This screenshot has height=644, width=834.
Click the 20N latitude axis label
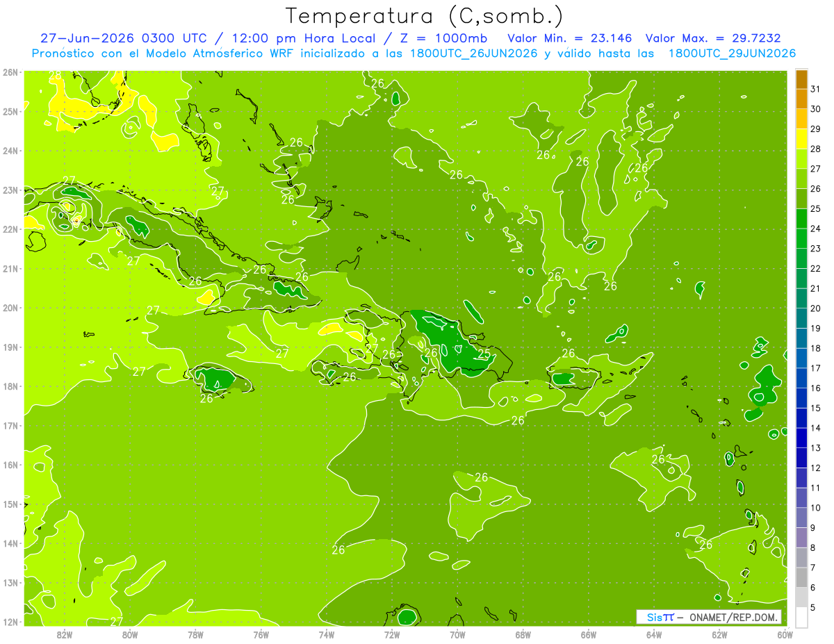click(10, 308)
